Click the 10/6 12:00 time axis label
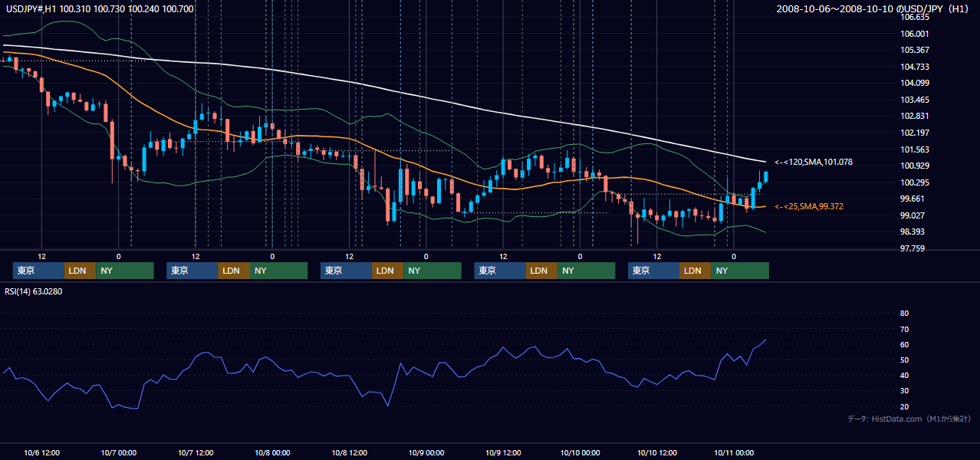This screenshot has width=980, height=460. click(41, 452)
